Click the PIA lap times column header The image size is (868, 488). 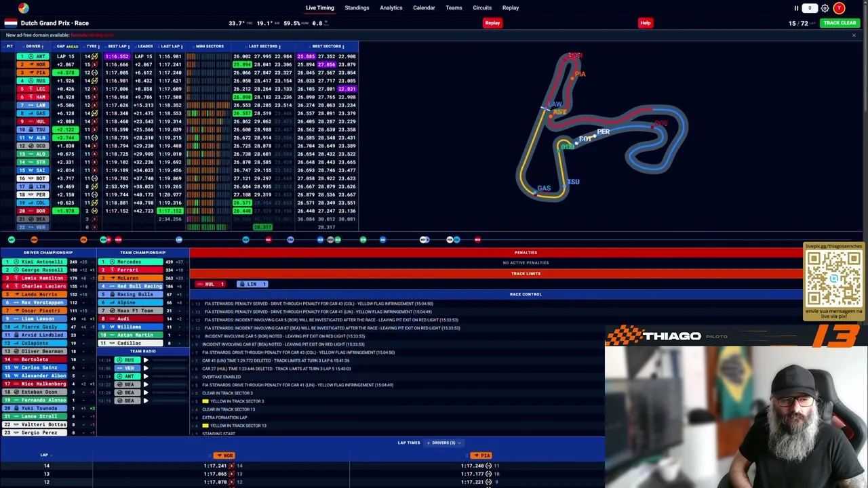(x=480, y=455)
